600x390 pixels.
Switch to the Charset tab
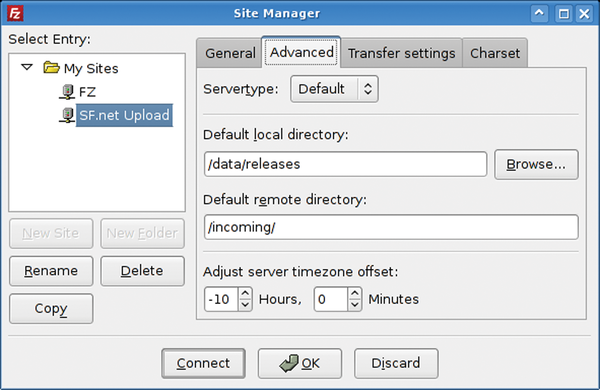click(495, 53)
